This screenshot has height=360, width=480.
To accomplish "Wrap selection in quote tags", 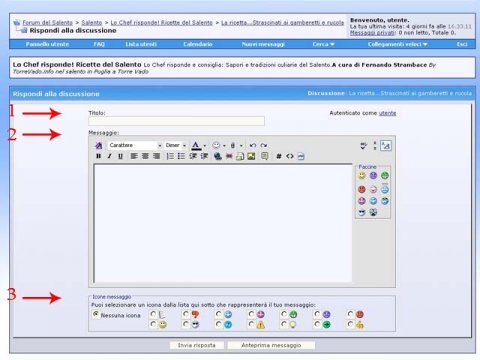I will click(x=265, y=156).
